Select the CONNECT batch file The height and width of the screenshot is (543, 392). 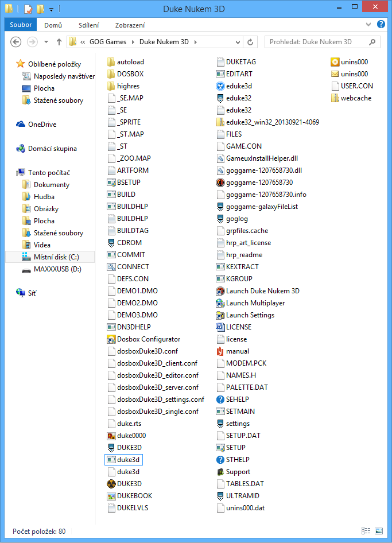pyautogui.click(x=128, y=267)
